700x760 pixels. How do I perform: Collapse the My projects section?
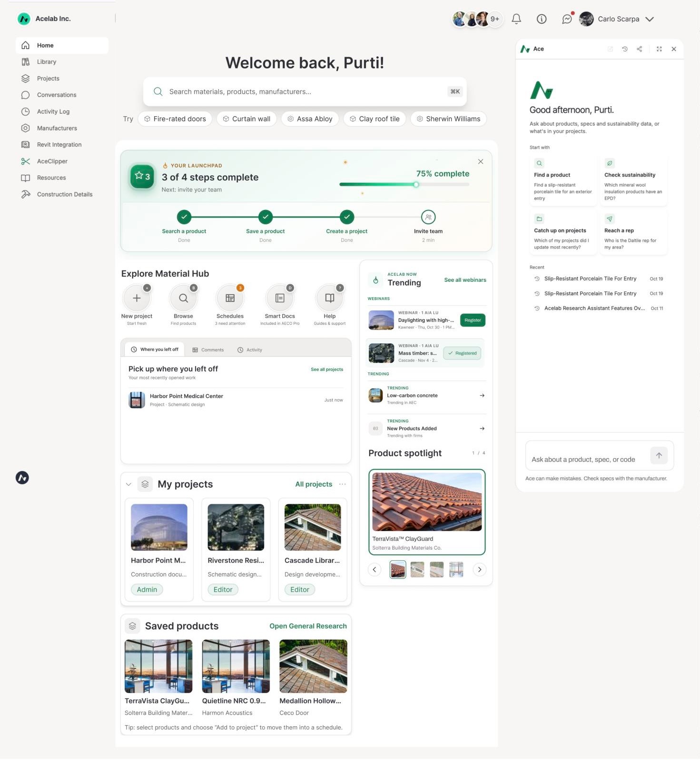[x=128, y=484]
